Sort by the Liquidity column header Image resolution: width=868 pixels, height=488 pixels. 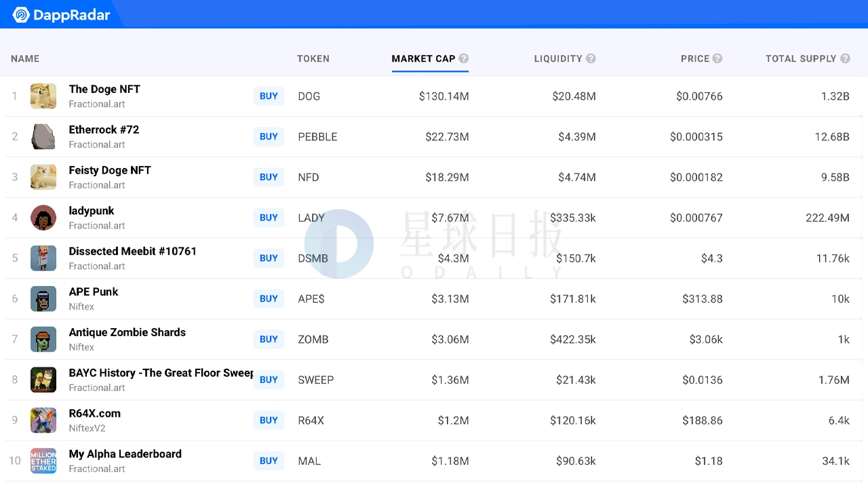(558, 58)
